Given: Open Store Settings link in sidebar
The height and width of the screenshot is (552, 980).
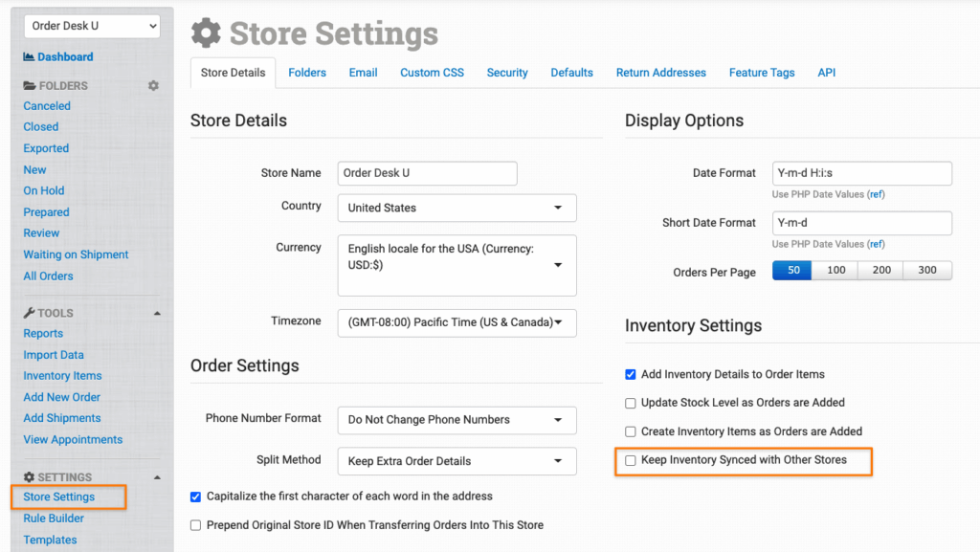Looking at the screenshot, I should pos(59,497).
